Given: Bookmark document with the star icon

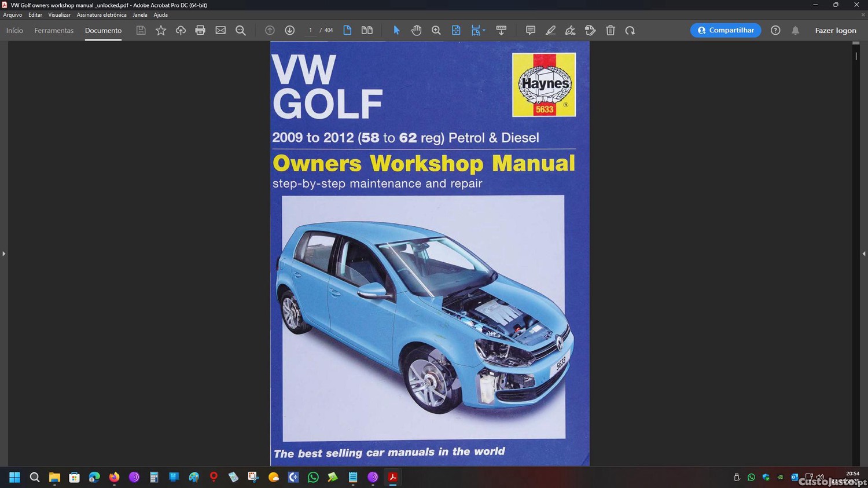Looking at the screenshot, I should (x=161, y=31).
